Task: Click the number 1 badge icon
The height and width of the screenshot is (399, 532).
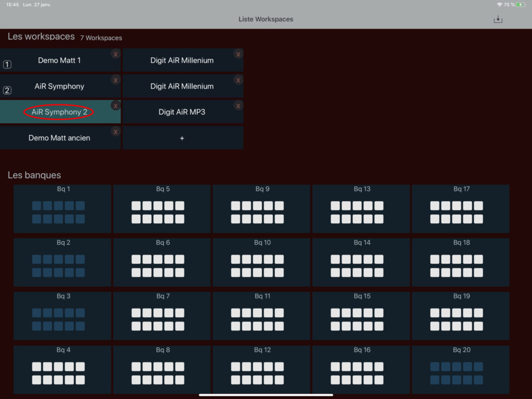Action: (7, 65)
